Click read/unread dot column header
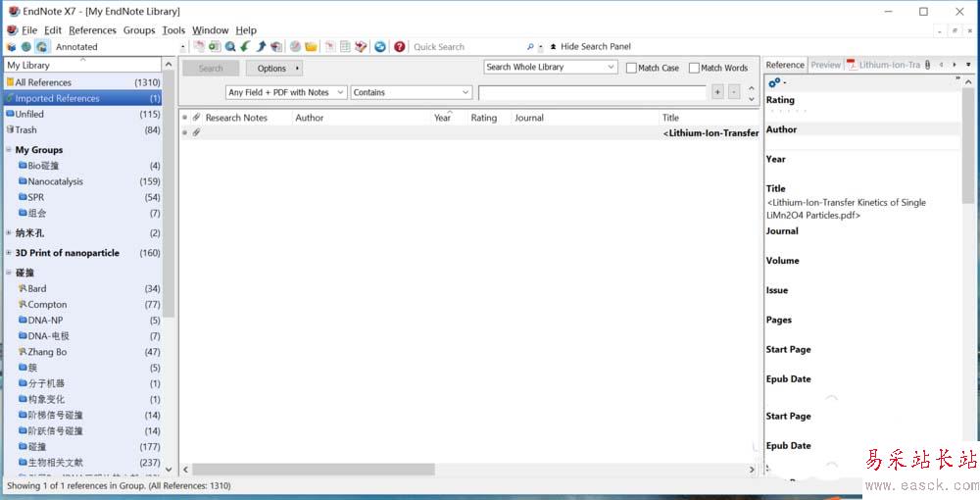This screenshot has height=500, width=980. click(x=185, y=118)
